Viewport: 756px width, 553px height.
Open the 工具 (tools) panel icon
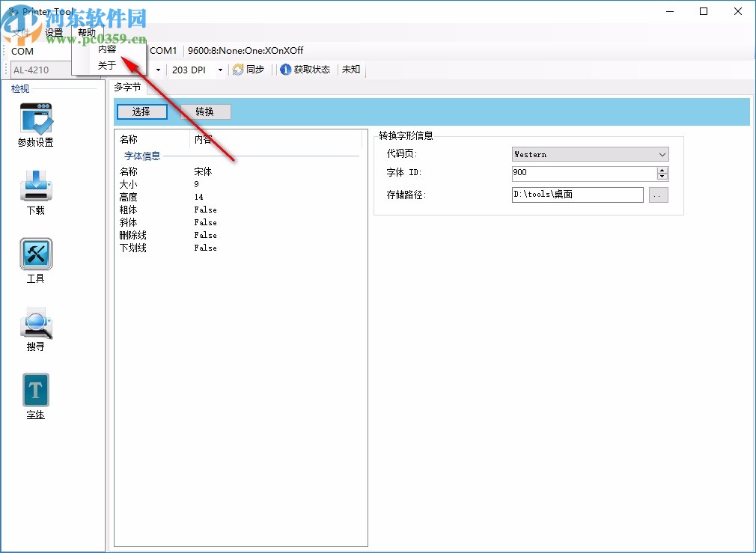coord(35,254)
